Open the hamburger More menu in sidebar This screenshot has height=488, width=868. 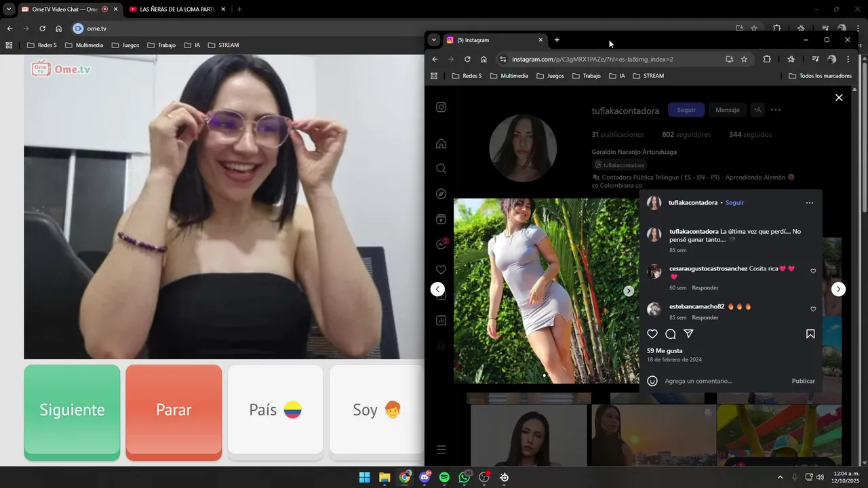441,449
